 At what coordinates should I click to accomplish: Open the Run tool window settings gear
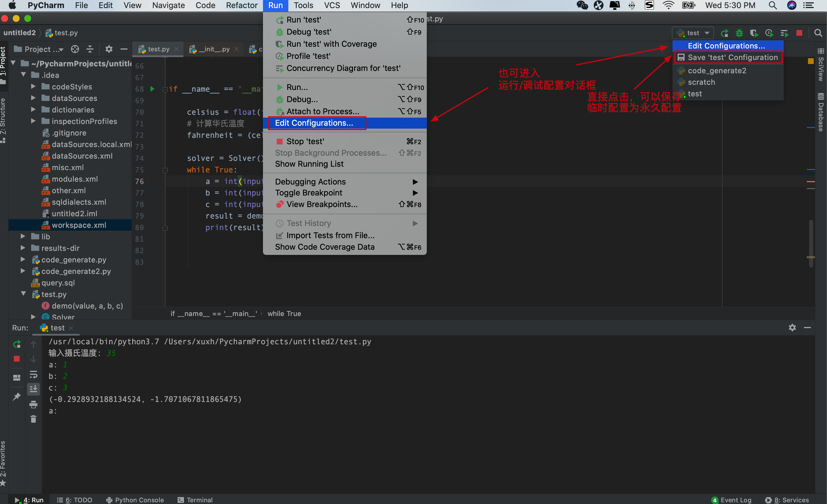click(792, 328)
